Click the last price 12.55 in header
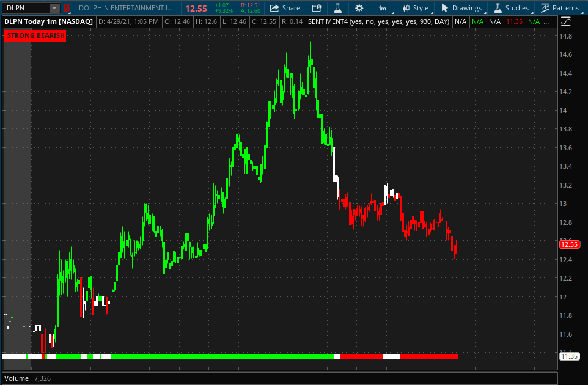This screenshot has width=588, height=385. (196, 8)
